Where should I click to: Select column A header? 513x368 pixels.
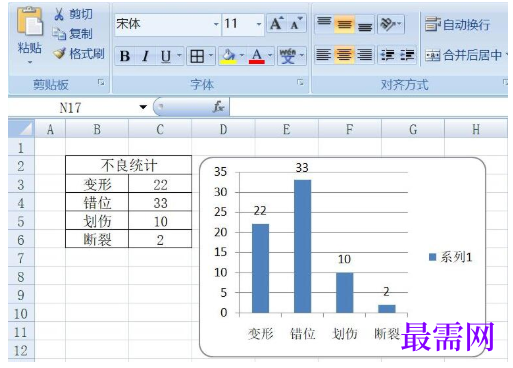point(50,129)
